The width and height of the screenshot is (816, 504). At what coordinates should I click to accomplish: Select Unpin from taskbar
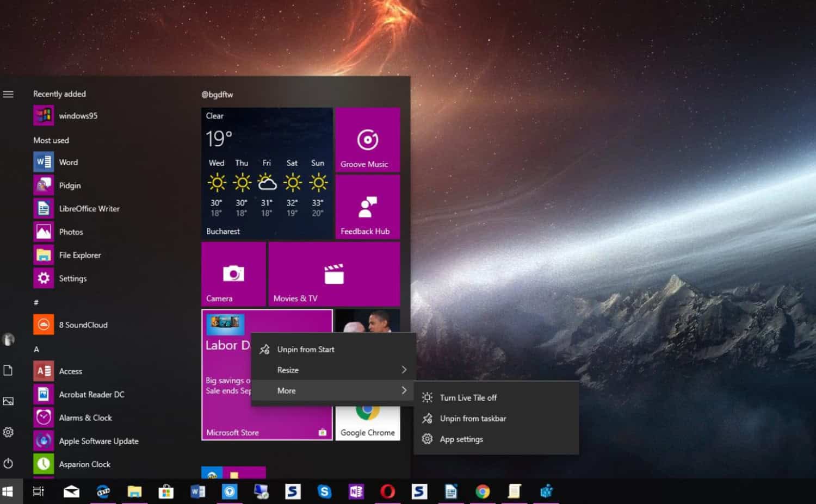(496, 419)
